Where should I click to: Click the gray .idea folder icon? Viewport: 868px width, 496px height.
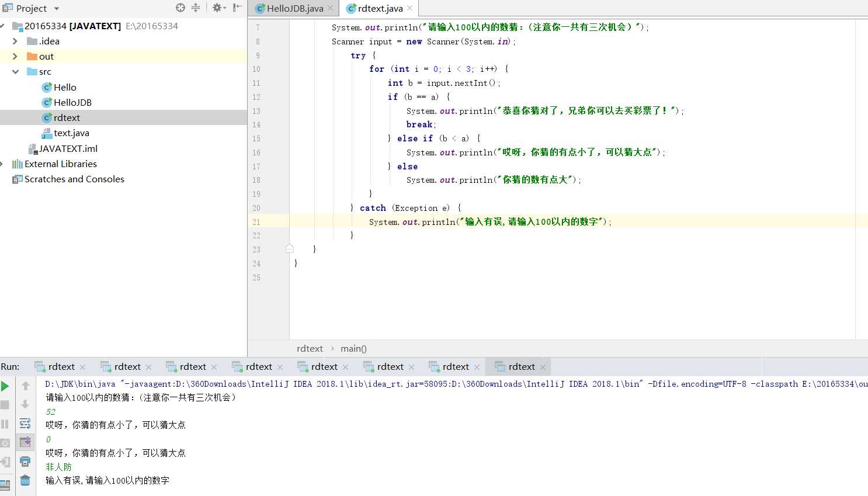[32, 41]
